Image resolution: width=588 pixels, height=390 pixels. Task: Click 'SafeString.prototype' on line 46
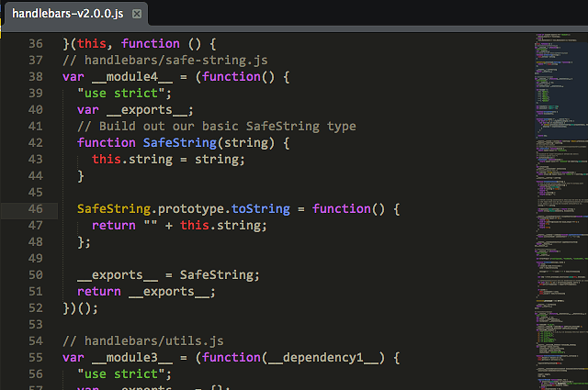click(x=151, y=208)
